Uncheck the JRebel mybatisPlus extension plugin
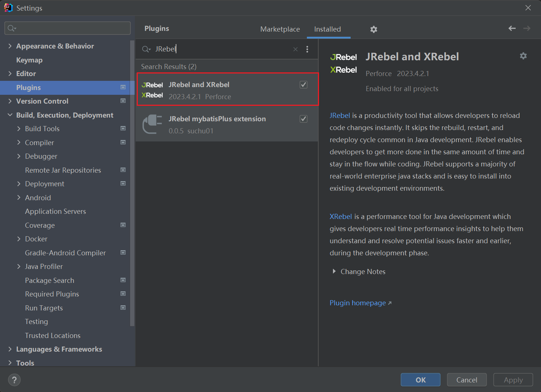This screenshot has height=392, width=541. tap(304, 119)
